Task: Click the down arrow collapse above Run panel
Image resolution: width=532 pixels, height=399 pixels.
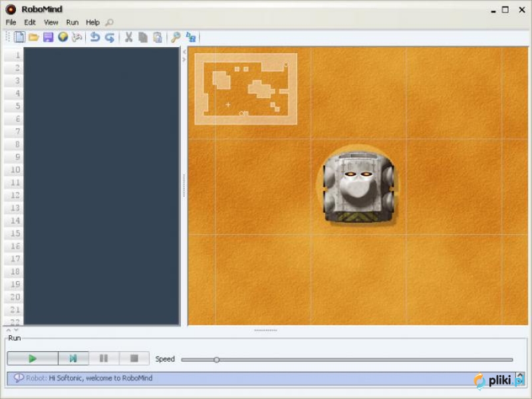Action: click(15, 330)
